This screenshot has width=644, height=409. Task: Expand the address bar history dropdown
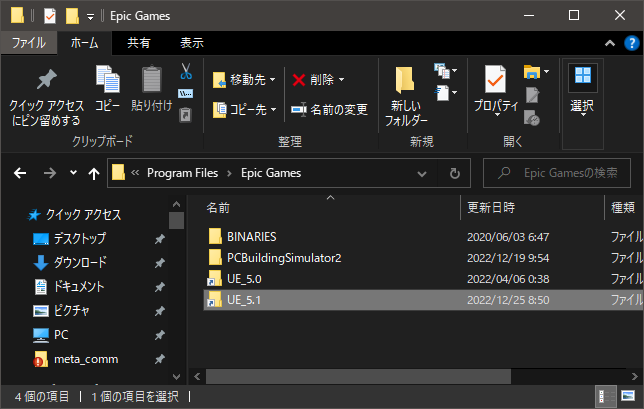pyautogui.click(x=422, y=174)
